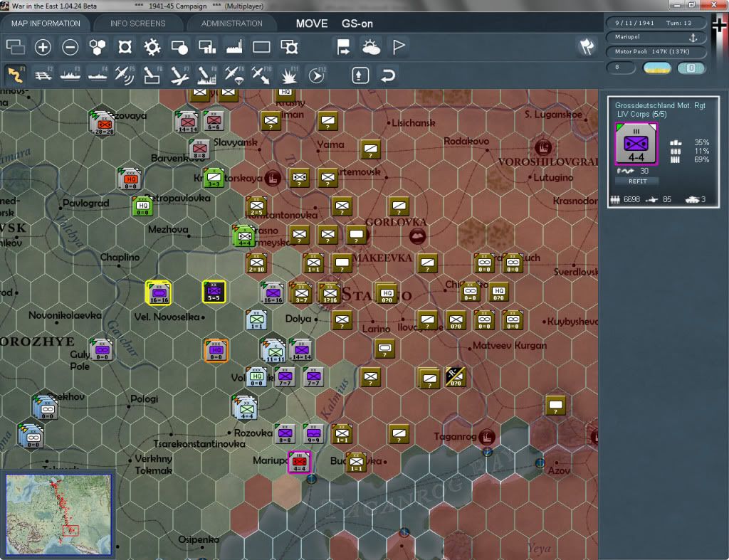Screen dimensions: 729x560
Task: Zoom out the map with minus icon
Action: 70,47
